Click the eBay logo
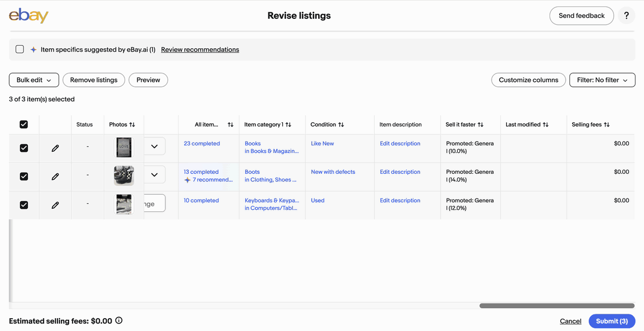Screen dimensions: 644x331 (28, 16)
